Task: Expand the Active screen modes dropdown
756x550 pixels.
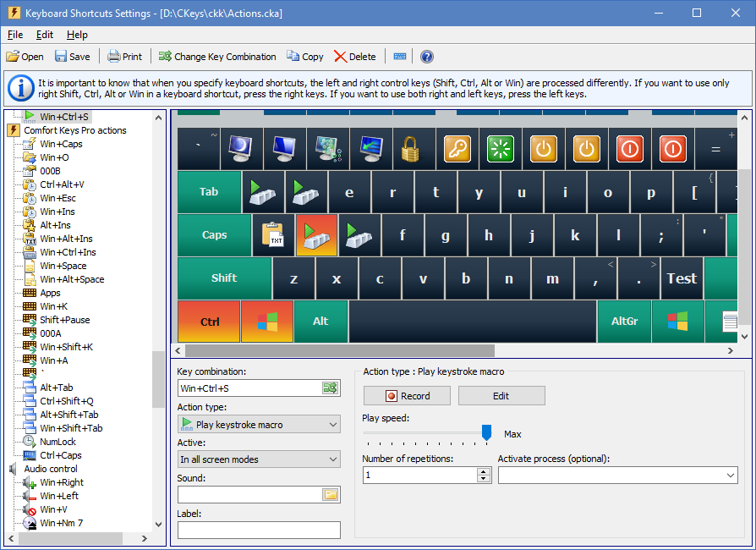Action: point(259,459)
